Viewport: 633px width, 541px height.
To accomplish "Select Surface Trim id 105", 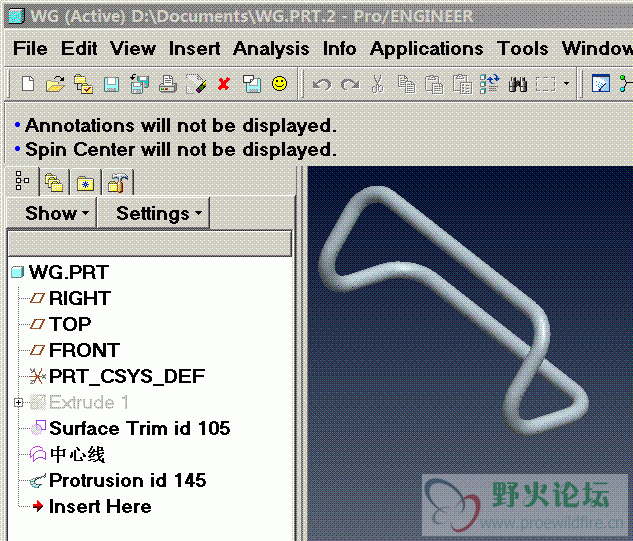I will 140,428.
